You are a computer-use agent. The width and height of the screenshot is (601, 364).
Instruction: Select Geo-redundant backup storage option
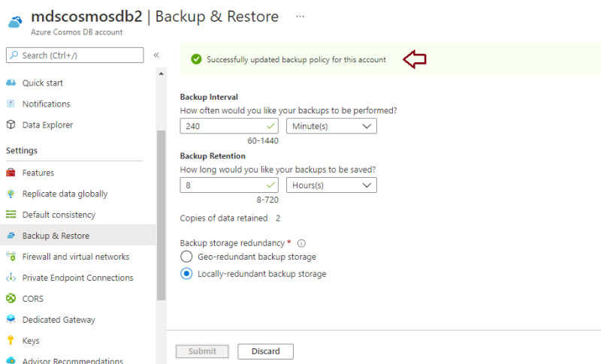point(187,257)
